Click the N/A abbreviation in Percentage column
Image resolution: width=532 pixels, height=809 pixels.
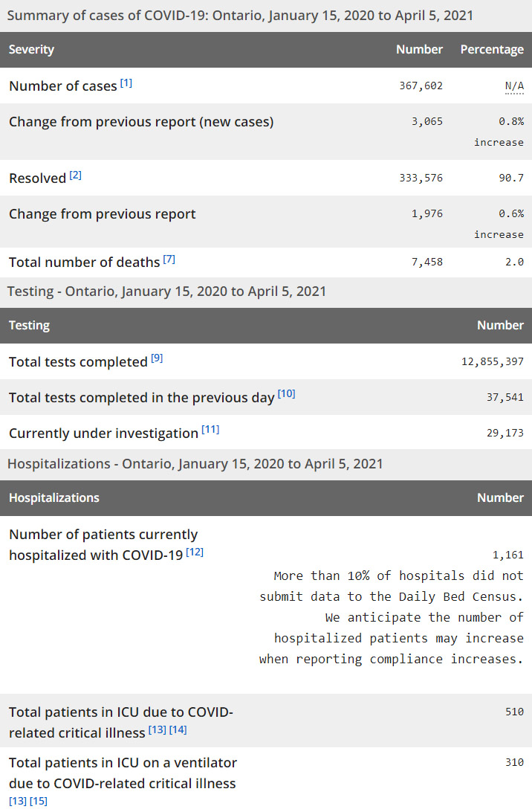[x=514, y=86]
